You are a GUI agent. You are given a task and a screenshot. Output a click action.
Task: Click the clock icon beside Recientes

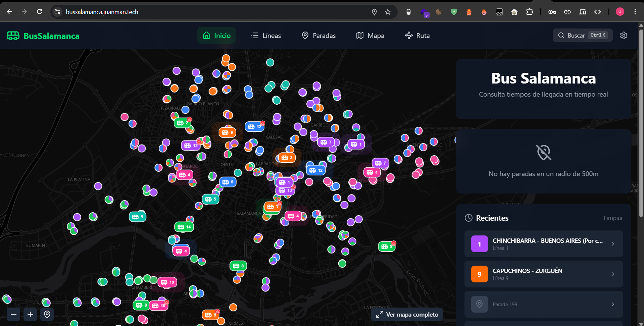tap(468, 218)
